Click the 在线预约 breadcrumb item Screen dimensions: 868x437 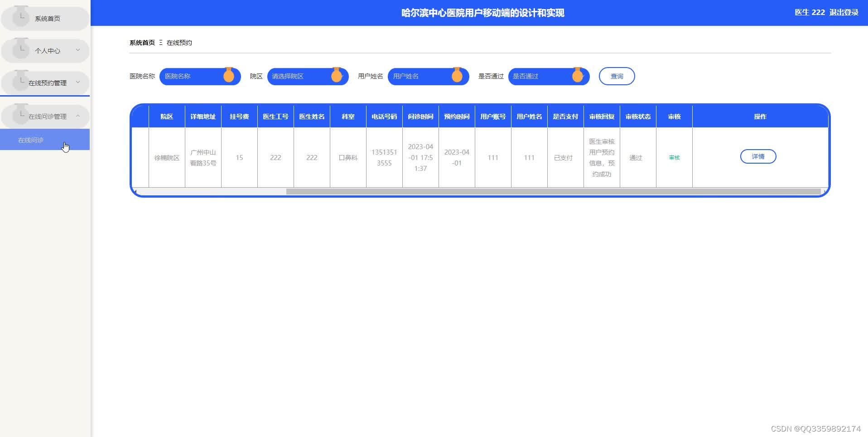coord(179,43)
